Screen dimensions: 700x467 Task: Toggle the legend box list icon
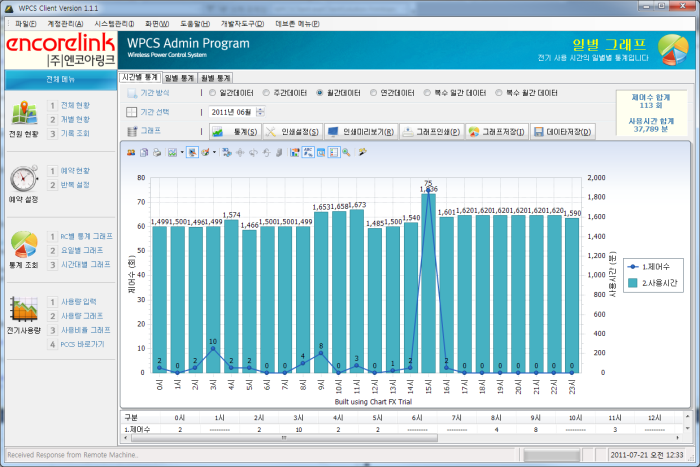tap(333, 153)
